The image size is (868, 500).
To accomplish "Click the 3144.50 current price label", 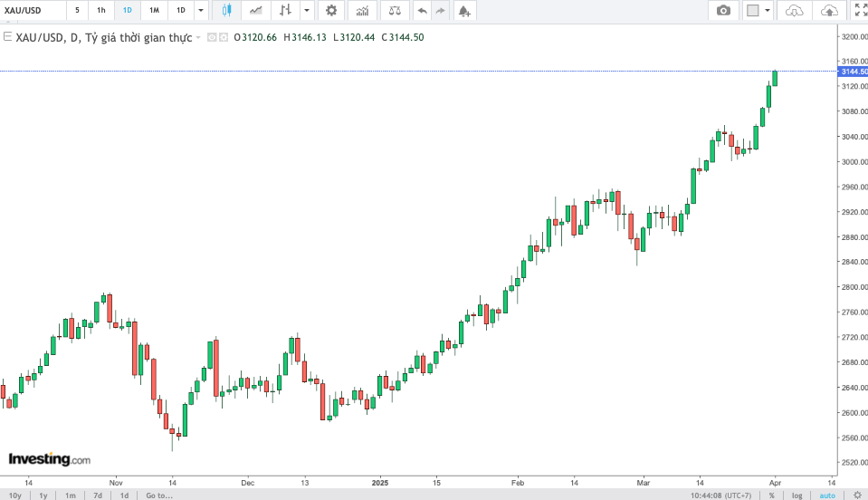I will tap(853, 72).
